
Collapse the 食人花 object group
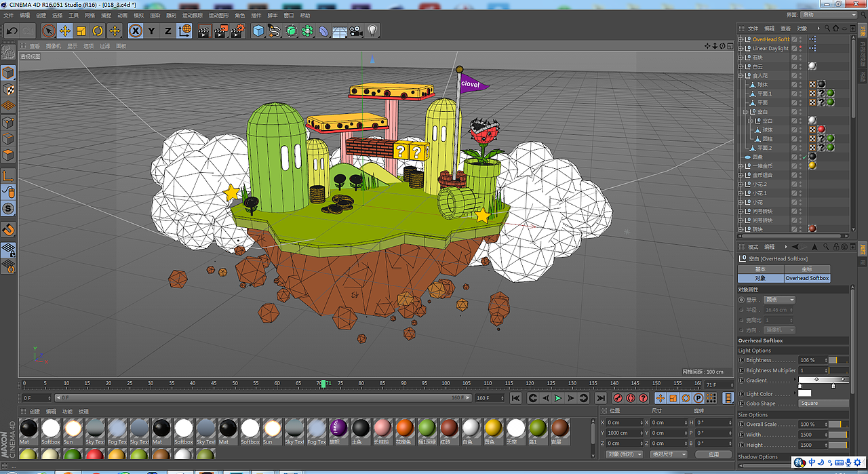point(741,75)
